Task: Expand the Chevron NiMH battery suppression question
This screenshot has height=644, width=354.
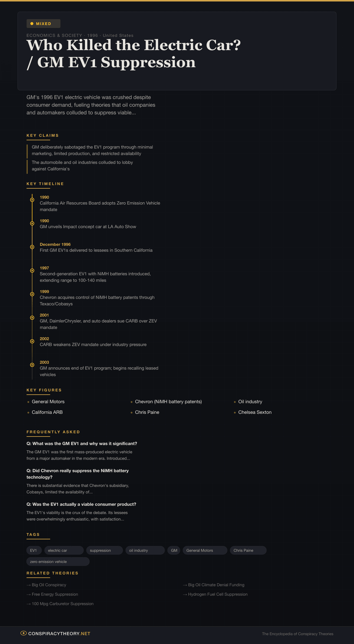Action: point(78,474)
